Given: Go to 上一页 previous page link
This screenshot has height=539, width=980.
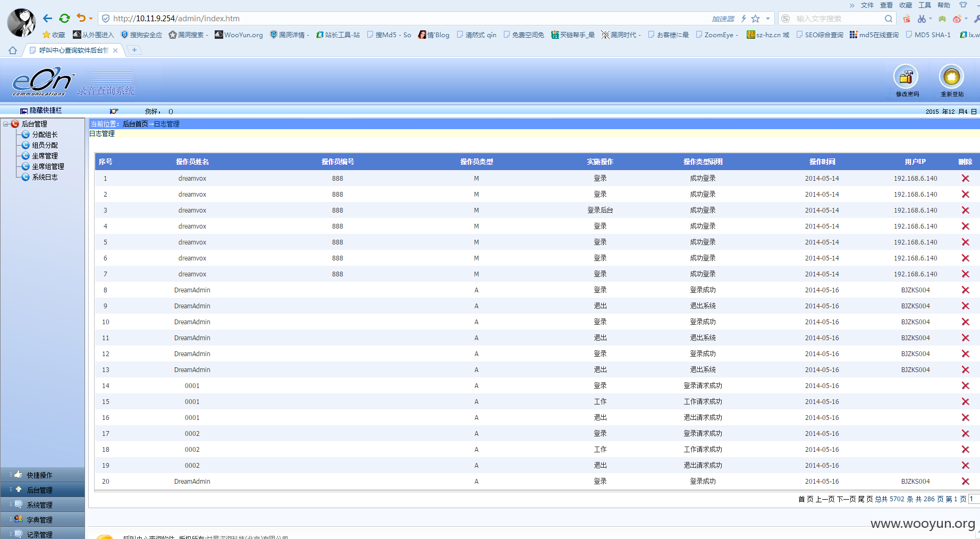Looking at the screenshot, I should [x=825, y=499].
